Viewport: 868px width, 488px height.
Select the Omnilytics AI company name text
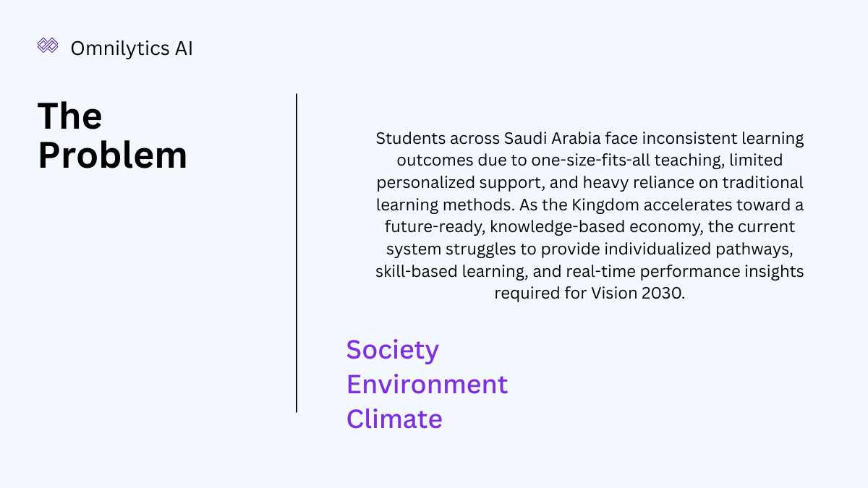point(132,48)
